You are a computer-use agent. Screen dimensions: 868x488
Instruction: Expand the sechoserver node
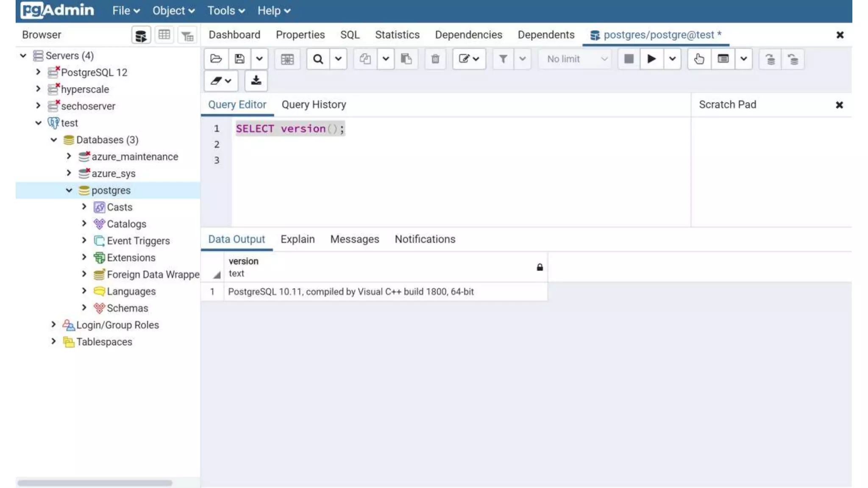[38, 105]
